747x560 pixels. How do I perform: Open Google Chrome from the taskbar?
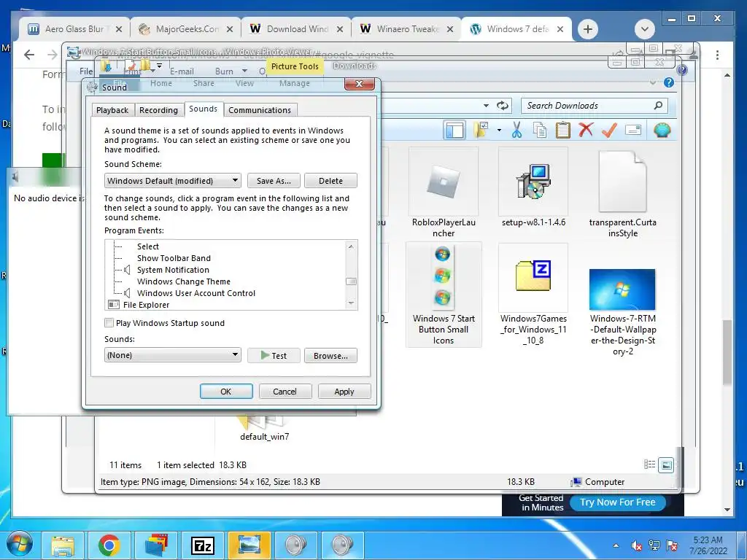coord(109,545)
